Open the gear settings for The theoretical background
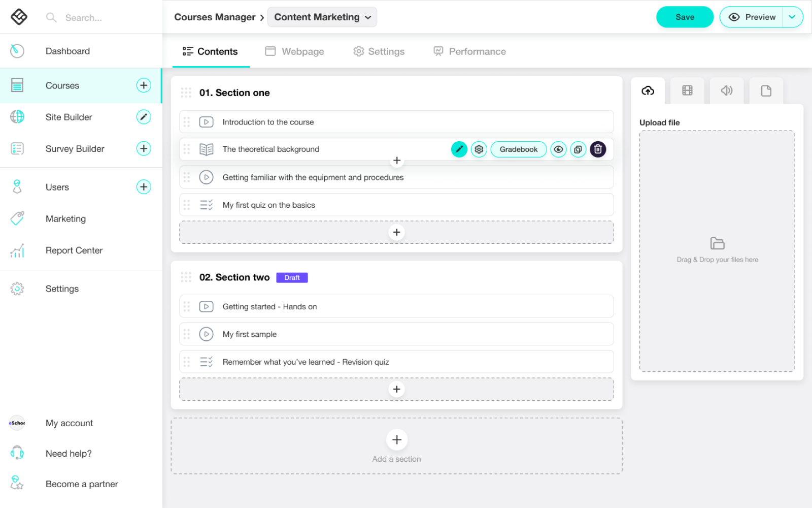The height and width of the screenshot is (508, 812). pos(479,149)
